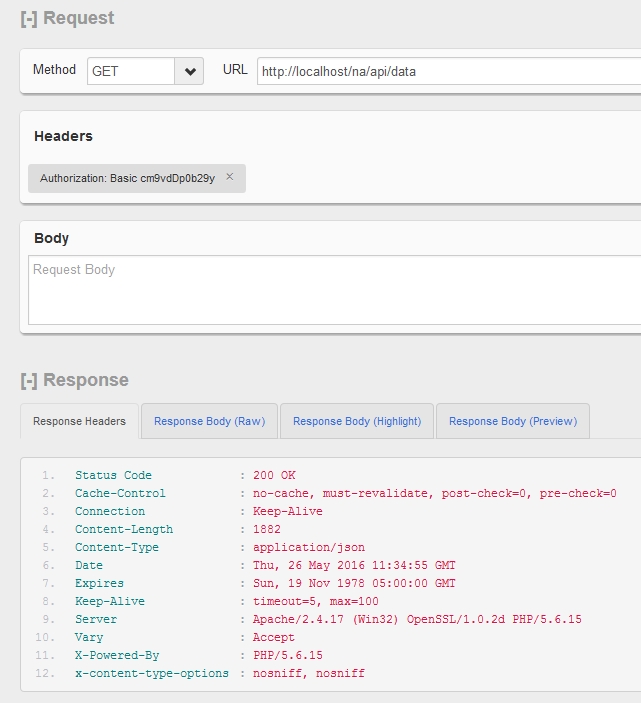
Task: Click the x-content-type-options header name
Action: point(152,673)
